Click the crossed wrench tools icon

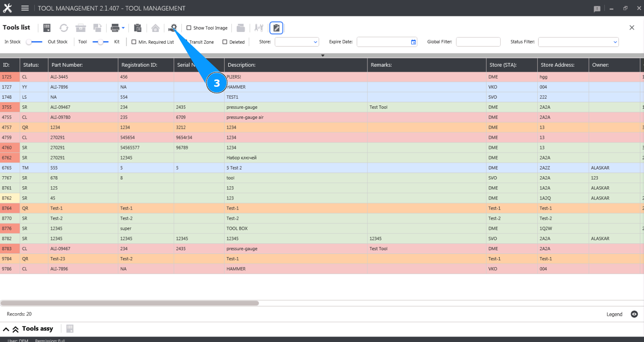click(259, 28)
